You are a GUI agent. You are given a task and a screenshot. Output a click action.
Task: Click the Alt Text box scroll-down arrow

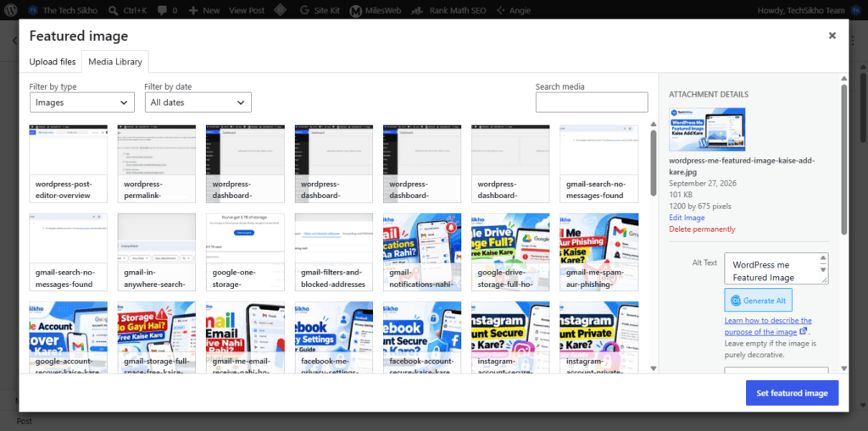click(823, 269)
